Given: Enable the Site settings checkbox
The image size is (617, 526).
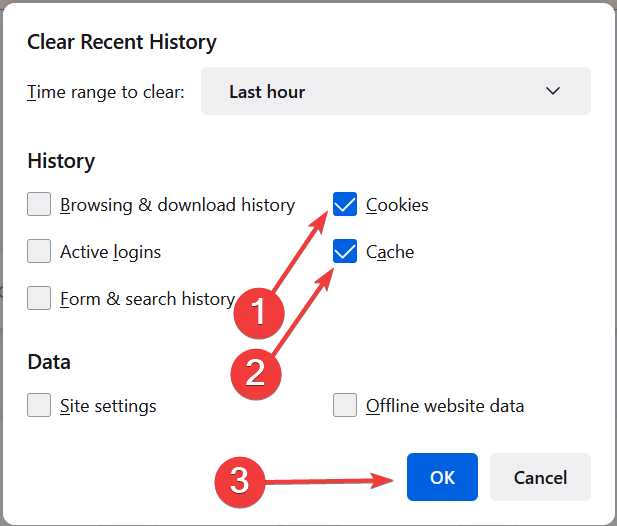Looking at the screenshot, I should tap(39, 405).
